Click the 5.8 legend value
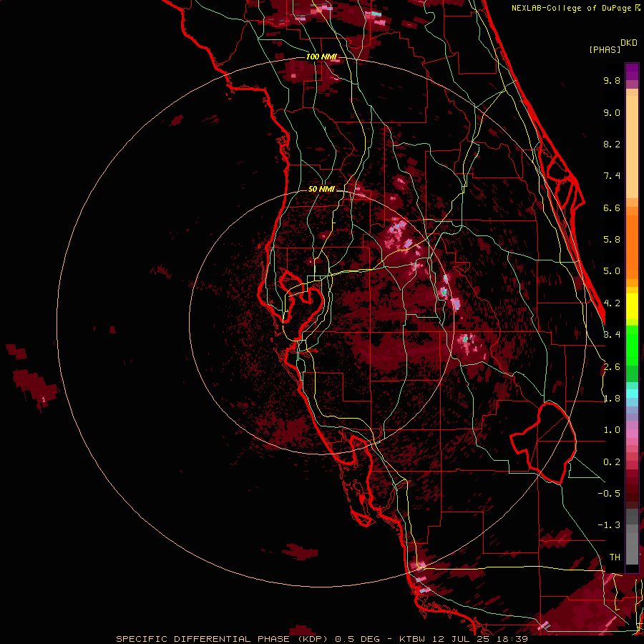The image size is (644, 644). click(x=612, y=240)
